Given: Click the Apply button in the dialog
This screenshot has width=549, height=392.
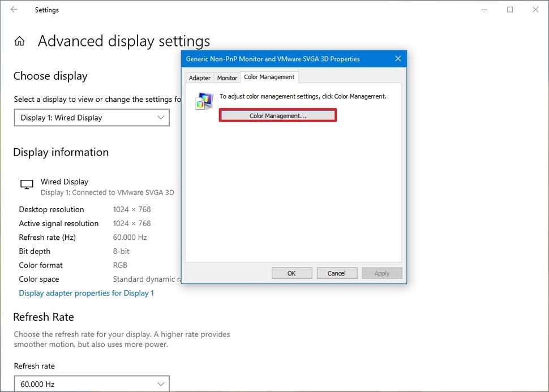Looking at the screenshot, I should [x=382, y=273].
